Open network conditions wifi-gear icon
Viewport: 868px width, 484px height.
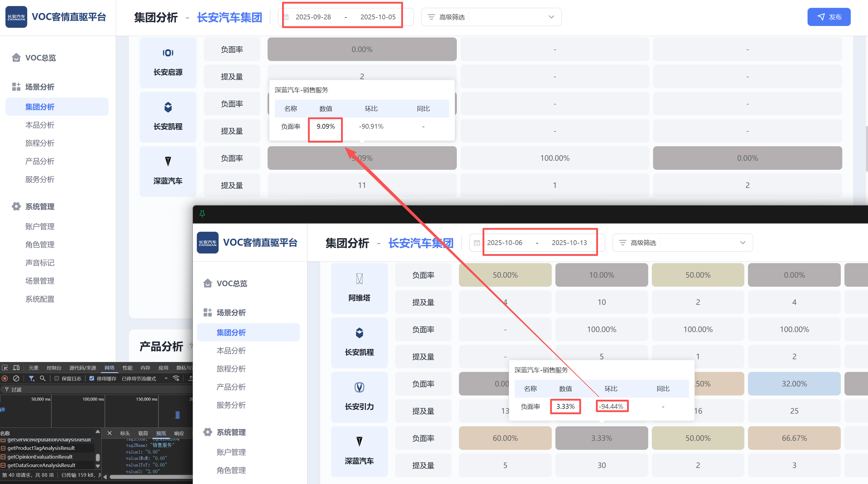(x=176, y=378)
